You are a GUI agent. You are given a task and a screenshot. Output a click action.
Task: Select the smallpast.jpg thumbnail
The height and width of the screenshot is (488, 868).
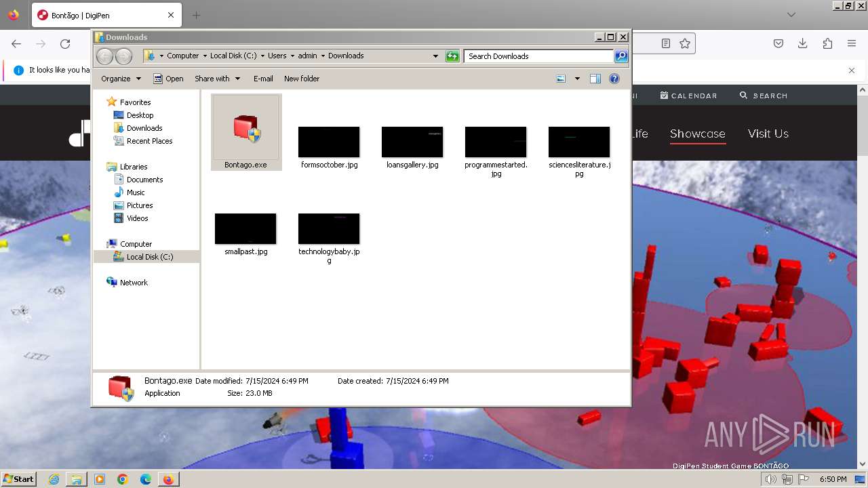pyautogui.click(x=245, y=228)
